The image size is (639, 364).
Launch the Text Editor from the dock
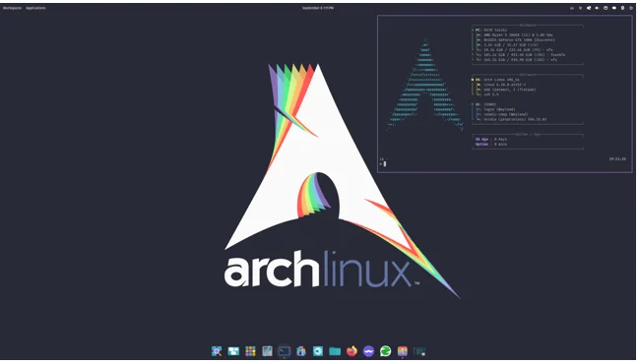268,351
